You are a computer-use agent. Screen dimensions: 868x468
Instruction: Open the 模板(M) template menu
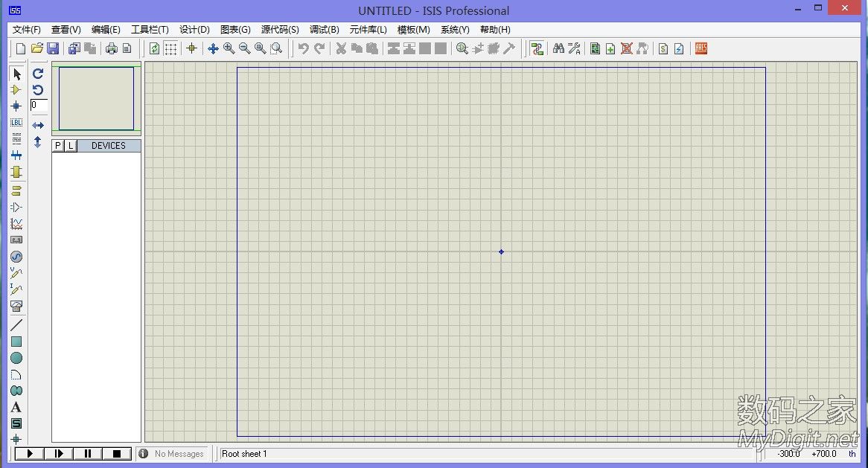point(413,30)
